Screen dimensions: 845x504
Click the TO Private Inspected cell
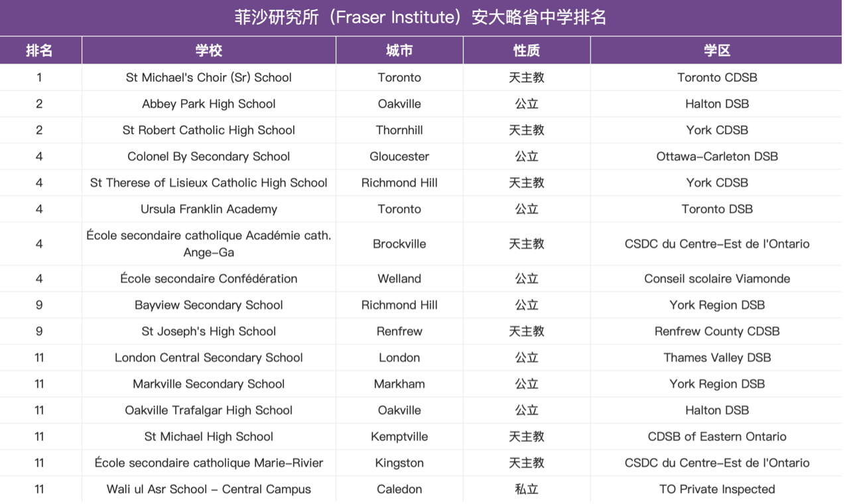(717, 489)
